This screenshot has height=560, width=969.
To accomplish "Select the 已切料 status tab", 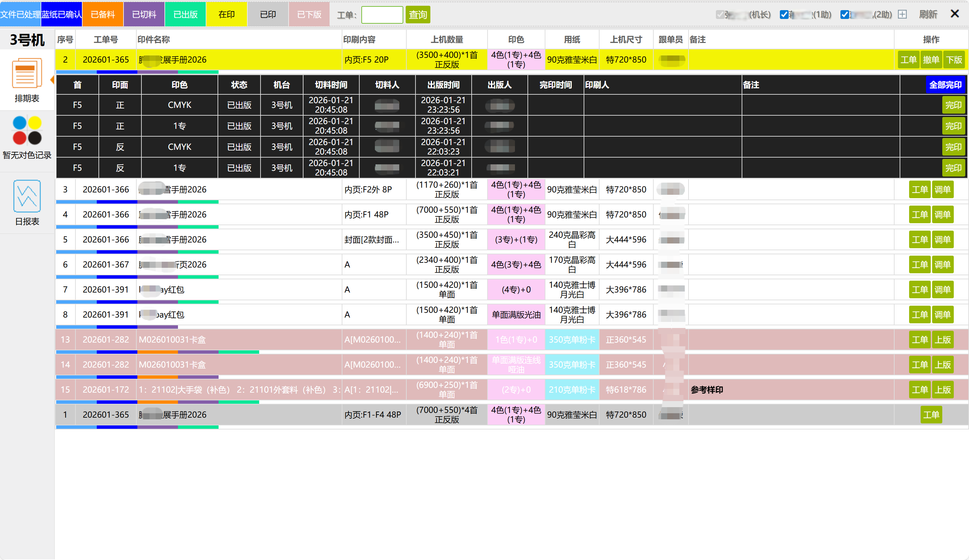I will pyautogui.click(x=144, y=15).
